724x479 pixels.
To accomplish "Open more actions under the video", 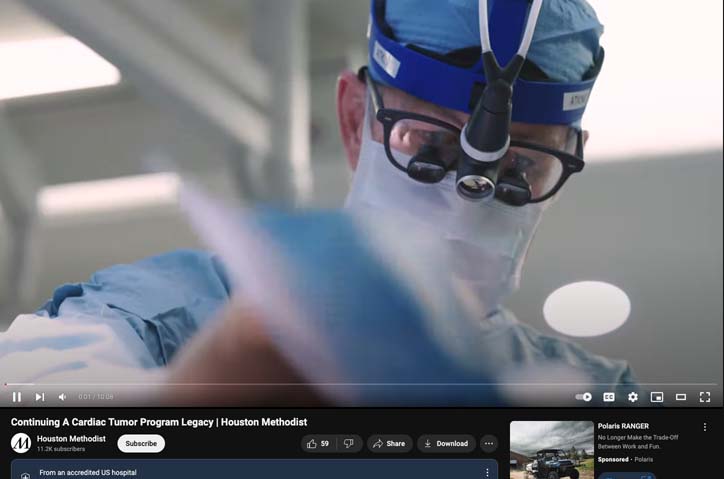I will pyautogui.click(x=489, y=443).
